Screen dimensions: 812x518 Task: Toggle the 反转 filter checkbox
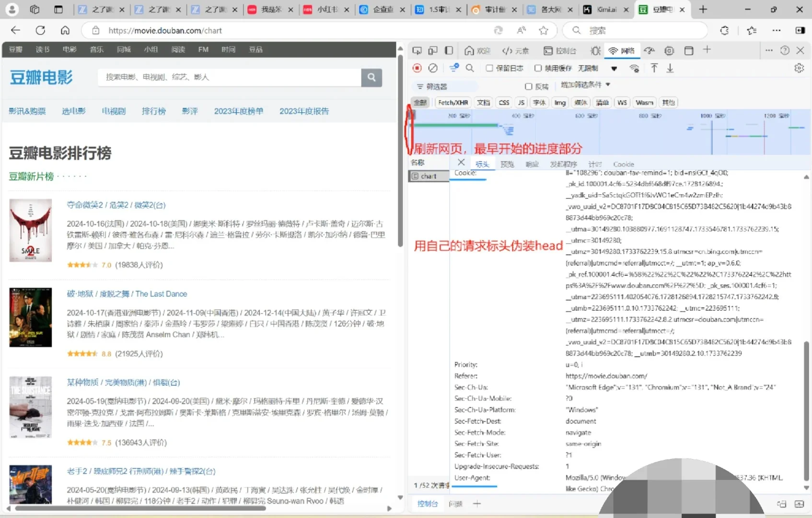(528, 86)
